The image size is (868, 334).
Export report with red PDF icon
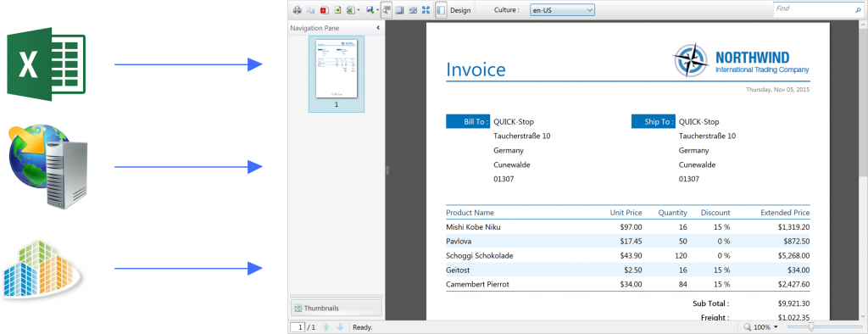pyautogui.click(x=325, y=10)
